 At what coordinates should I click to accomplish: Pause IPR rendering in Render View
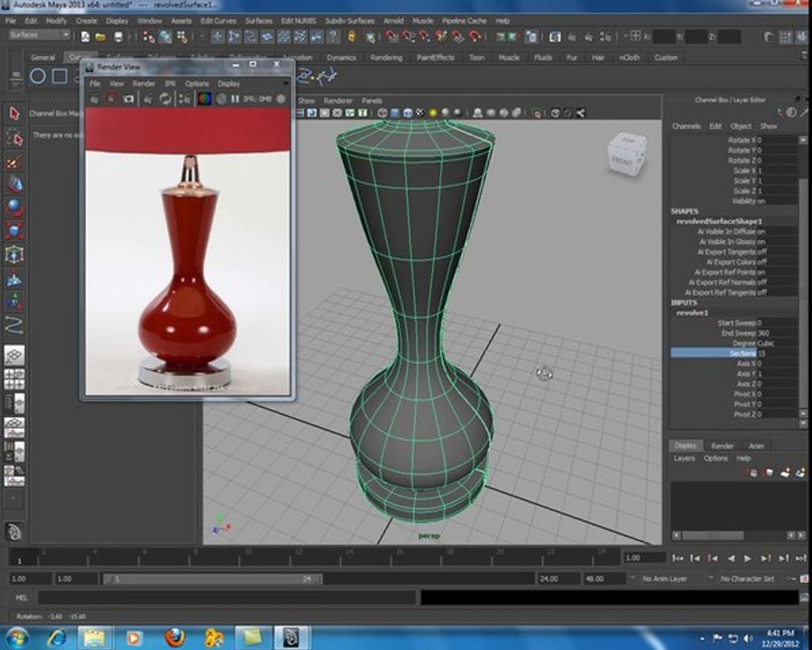tap(235, 98)
